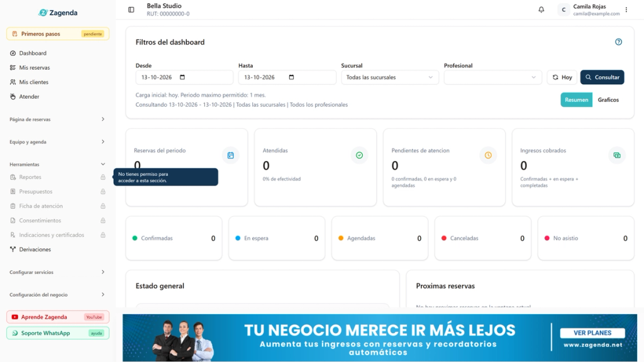Click the lock icon beside Consentimientos
Viewport: 644px width, 362px height.
(x=103, y=221)
